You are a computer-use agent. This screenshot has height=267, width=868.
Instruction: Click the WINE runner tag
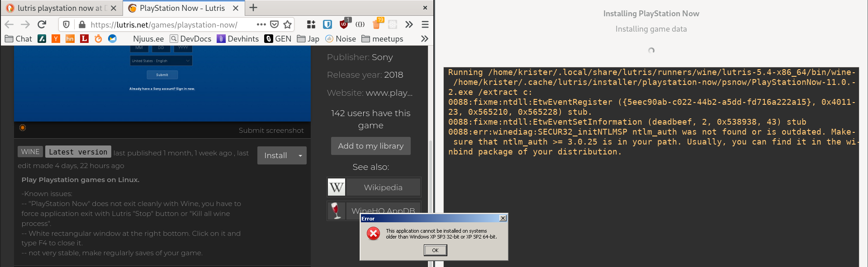click(x=30, y=152)
